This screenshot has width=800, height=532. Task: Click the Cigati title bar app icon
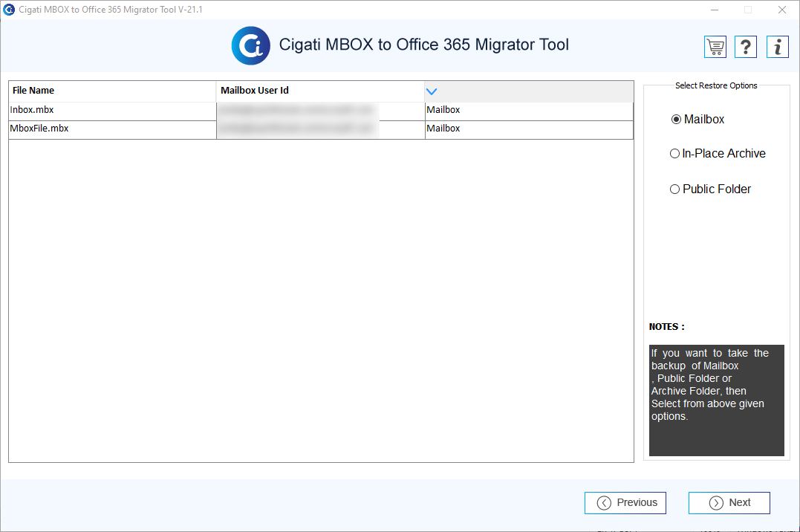(x=9, y=10)
